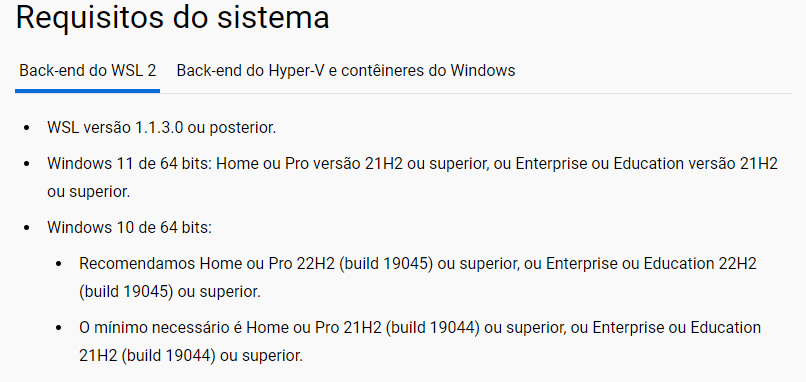Click the blue underline of active tab
The width and height of the screenshot is (806, 382).
[x=87, y=91]
